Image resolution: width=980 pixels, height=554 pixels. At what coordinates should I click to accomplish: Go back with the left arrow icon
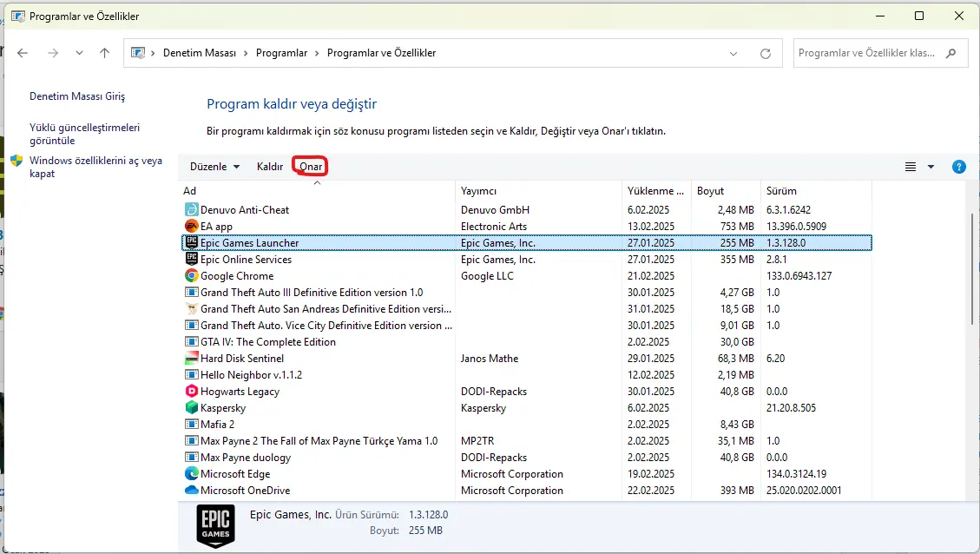23,53
